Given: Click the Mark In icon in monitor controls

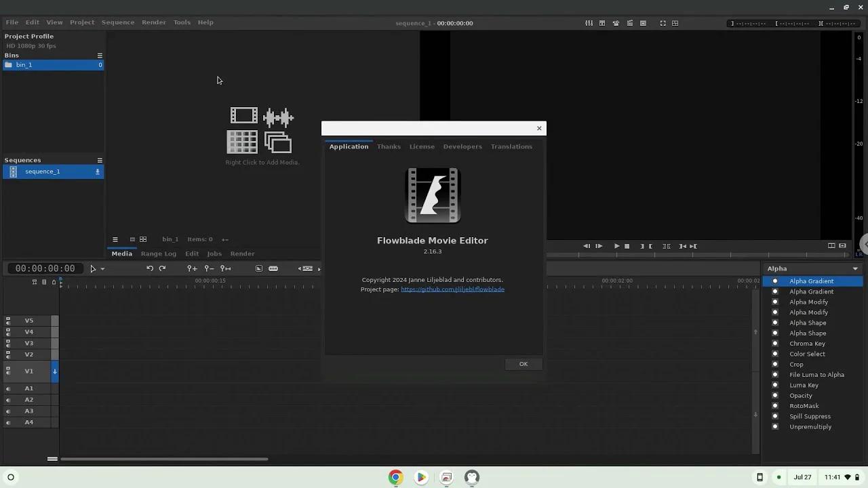Looking at the screenshot, I should point(642,246).
